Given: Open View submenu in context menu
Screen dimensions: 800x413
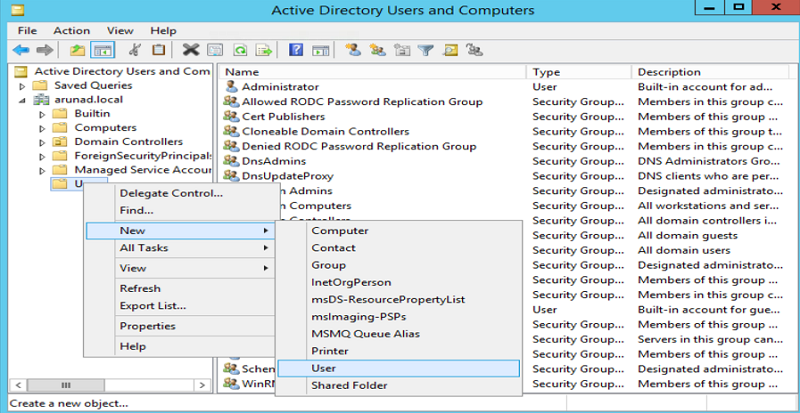Looking at the screenshot, I should coord(179,268).
